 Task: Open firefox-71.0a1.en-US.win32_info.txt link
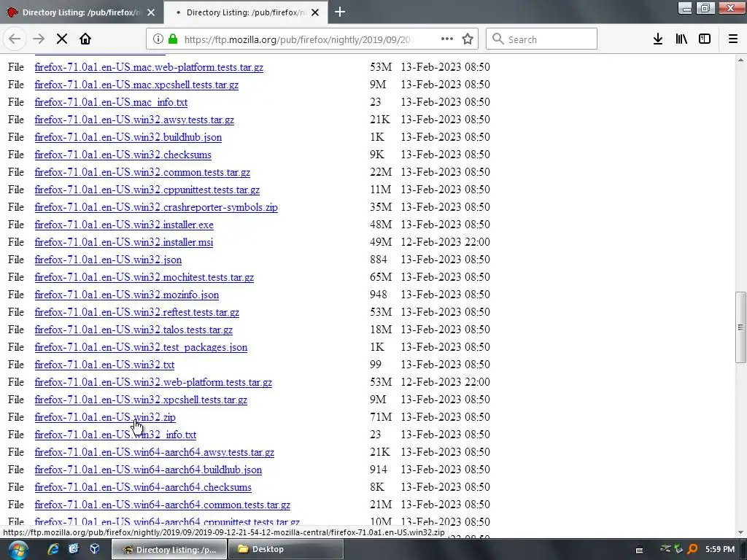pyautogui.click(x=115, y=435)
